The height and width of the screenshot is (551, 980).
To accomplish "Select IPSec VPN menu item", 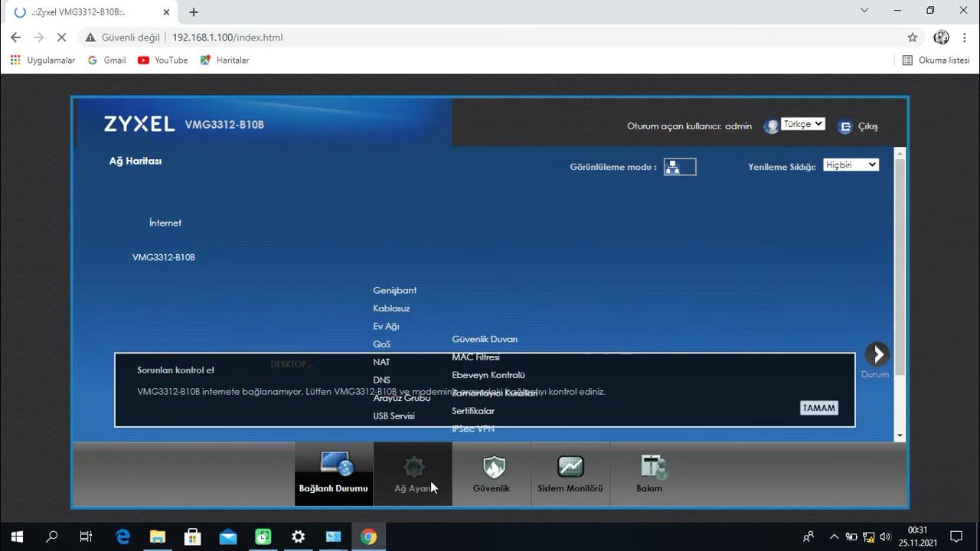I will pyautogui.click(x=473, y=429).
